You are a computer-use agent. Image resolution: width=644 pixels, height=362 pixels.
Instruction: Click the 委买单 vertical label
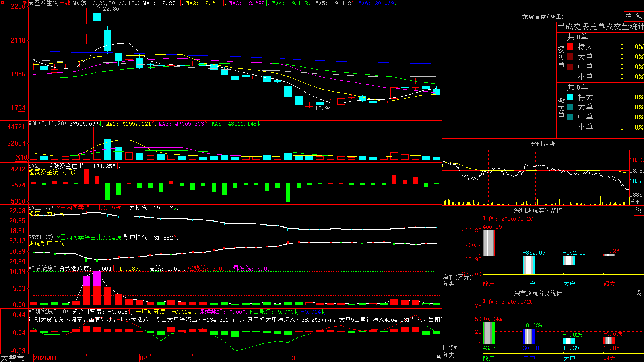(561, 57)
